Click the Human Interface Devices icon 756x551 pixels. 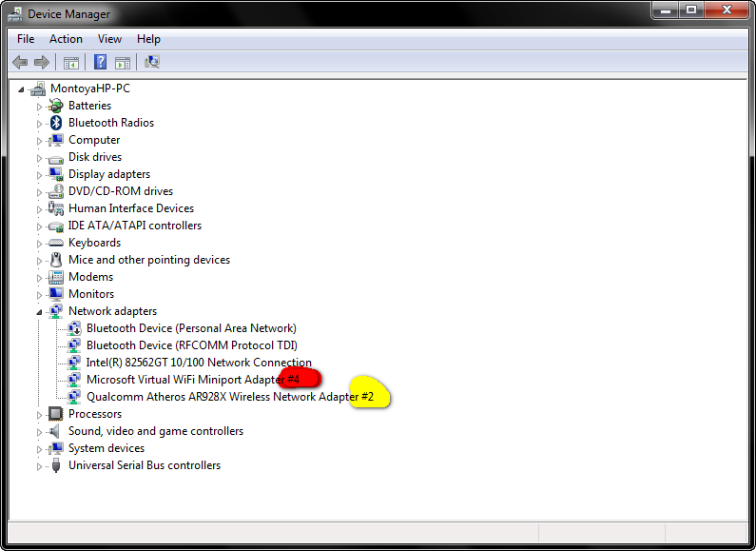[x=56, y=208]
